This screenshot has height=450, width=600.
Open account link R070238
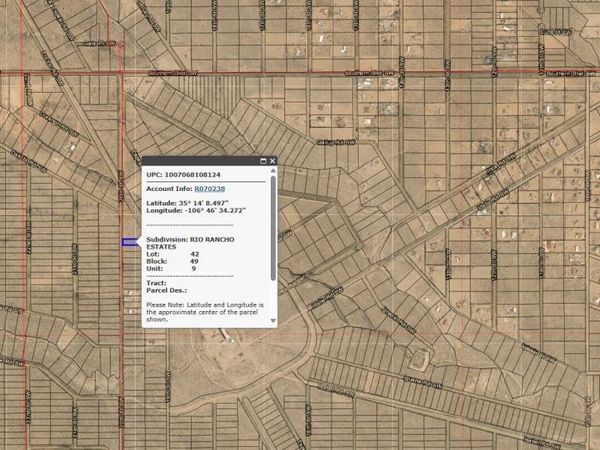click(x=210, y=189)
